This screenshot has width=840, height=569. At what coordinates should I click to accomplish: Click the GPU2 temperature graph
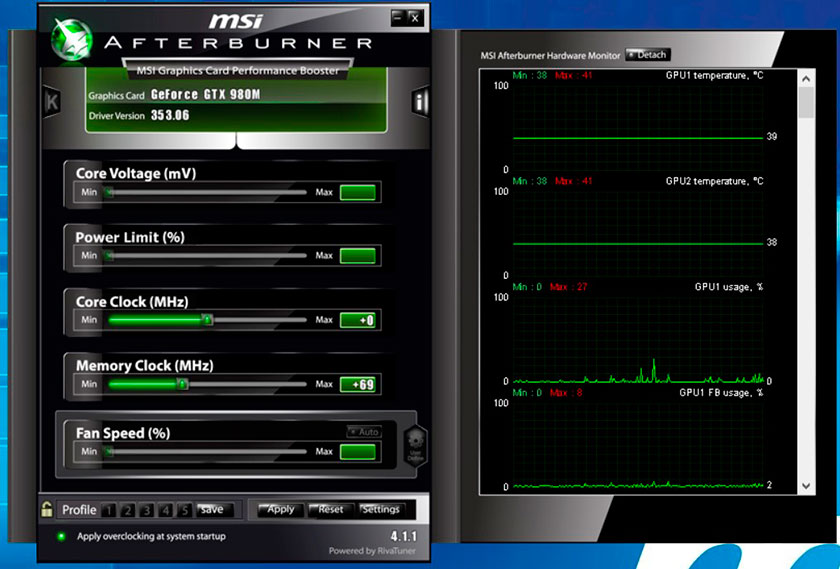pos(638,233)
